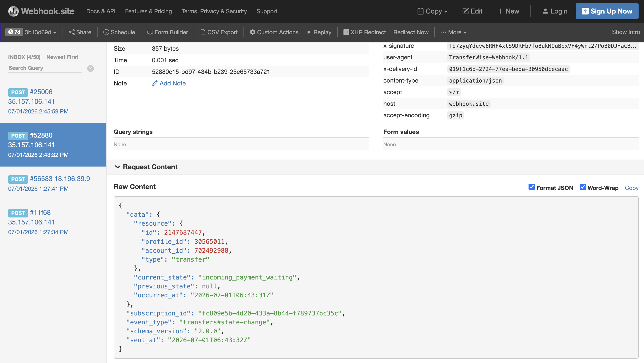Click the Schedule clock icon
Screen dimensions: 644x363
pos(106,32)
